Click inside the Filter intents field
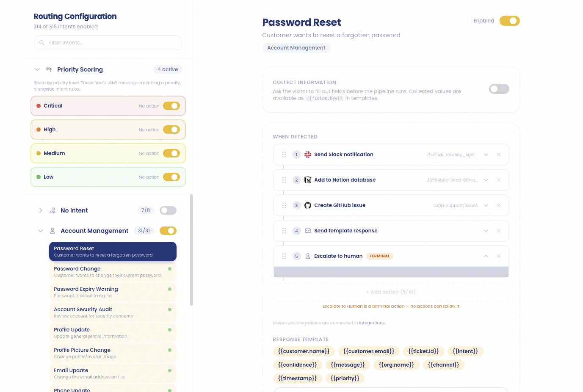This screenshot has height=392, width=583. click(108, 43)
